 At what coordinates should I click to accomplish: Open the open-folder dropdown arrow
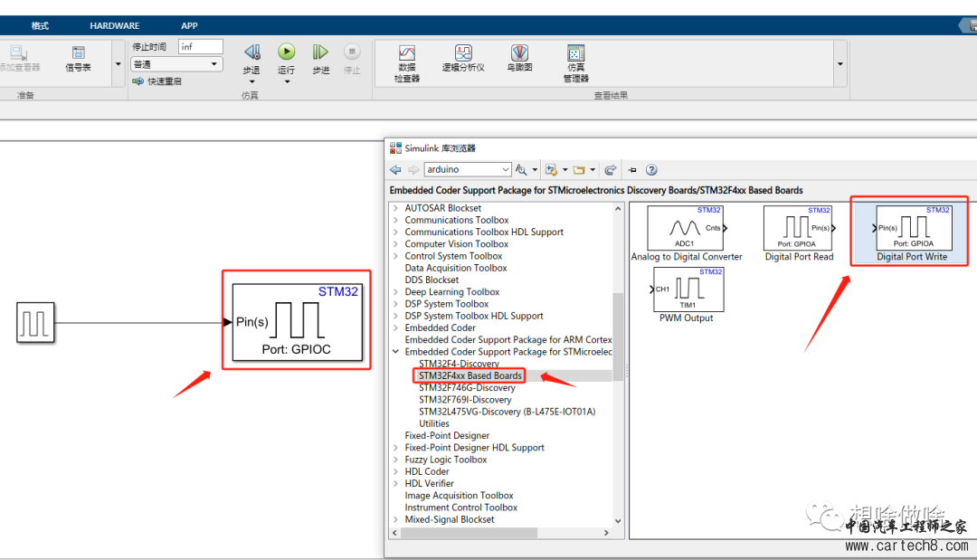pyautogui.click(x=593, y=169)
